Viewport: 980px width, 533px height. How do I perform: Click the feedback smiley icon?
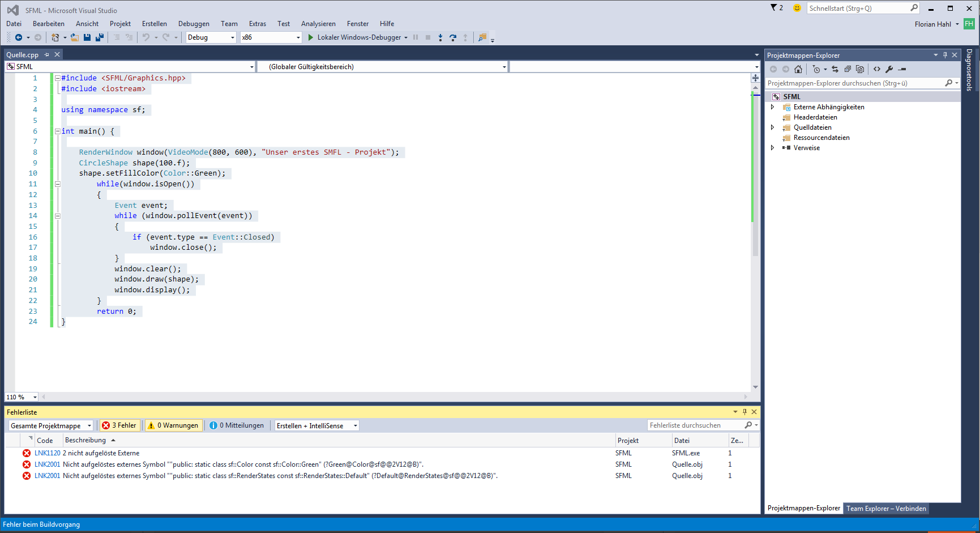click(797, 8)
